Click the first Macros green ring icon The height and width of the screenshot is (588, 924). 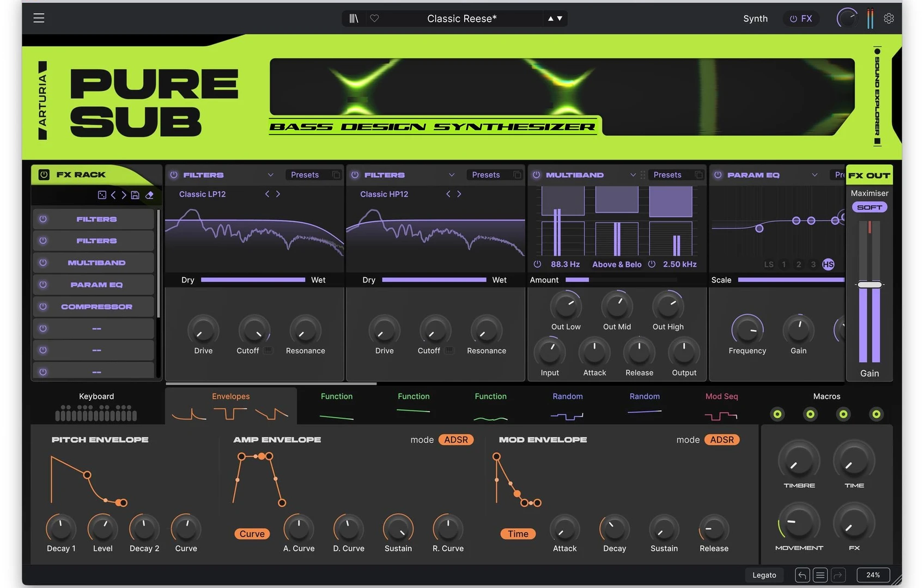(x=777, y=414)
